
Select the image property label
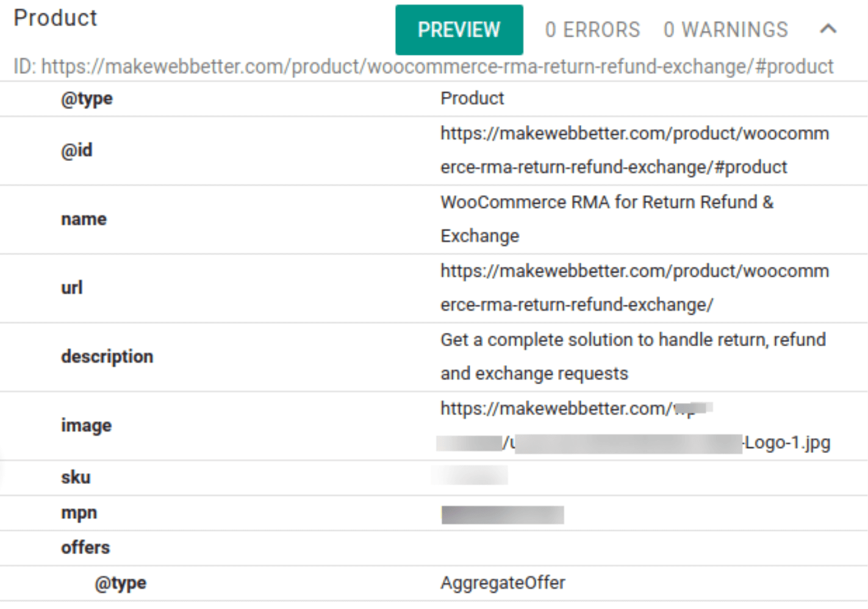[x=86, y=426]
